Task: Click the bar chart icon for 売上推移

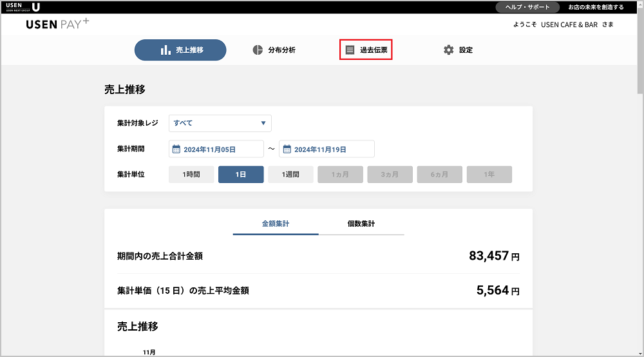Action: coord(166,50)
